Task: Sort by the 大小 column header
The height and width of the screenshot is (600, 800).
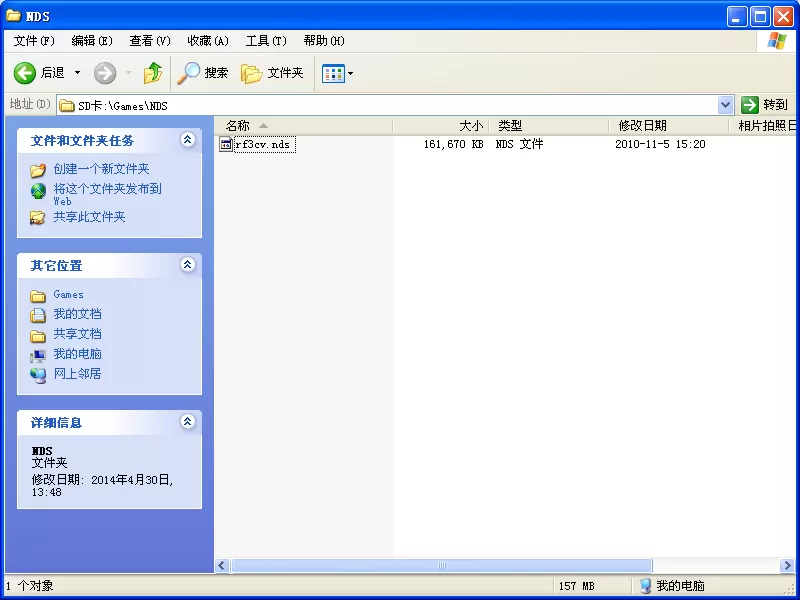Action: [x=441, y=126]
